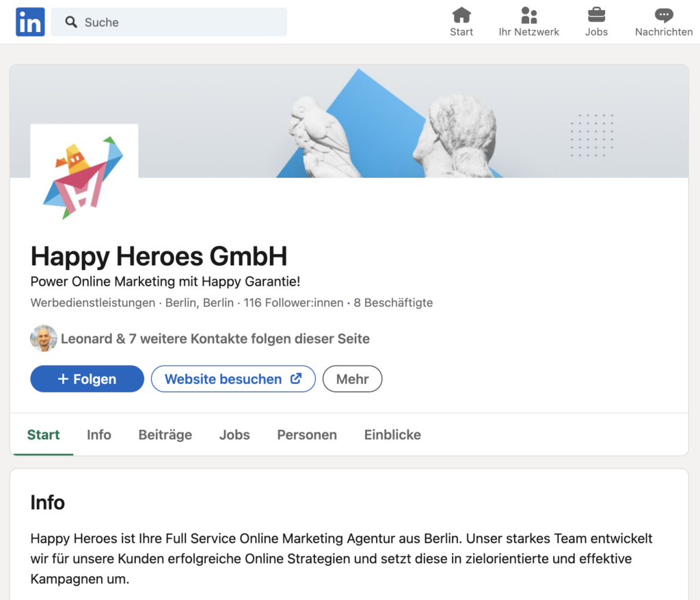Image resolution: width=700 pixels, height=600 pixels.
Task: Open Nachrichten speech bubble icon
Action: pyautogui.click(x=663, y=15)
